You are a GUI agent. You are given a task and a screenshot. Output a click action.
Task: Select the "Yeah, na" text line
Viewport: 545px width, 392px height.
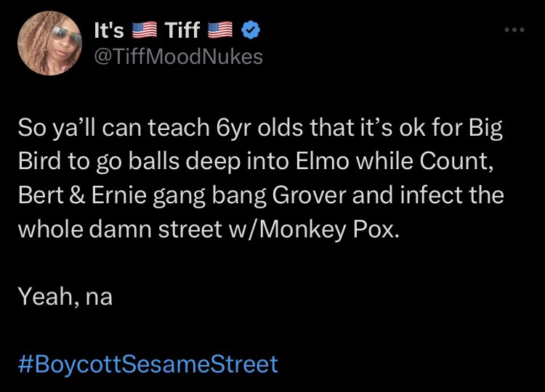coord(65,296)
